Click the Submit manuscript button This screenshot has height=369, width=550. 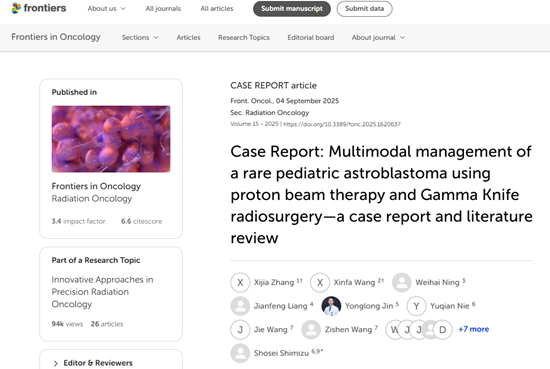292,9
